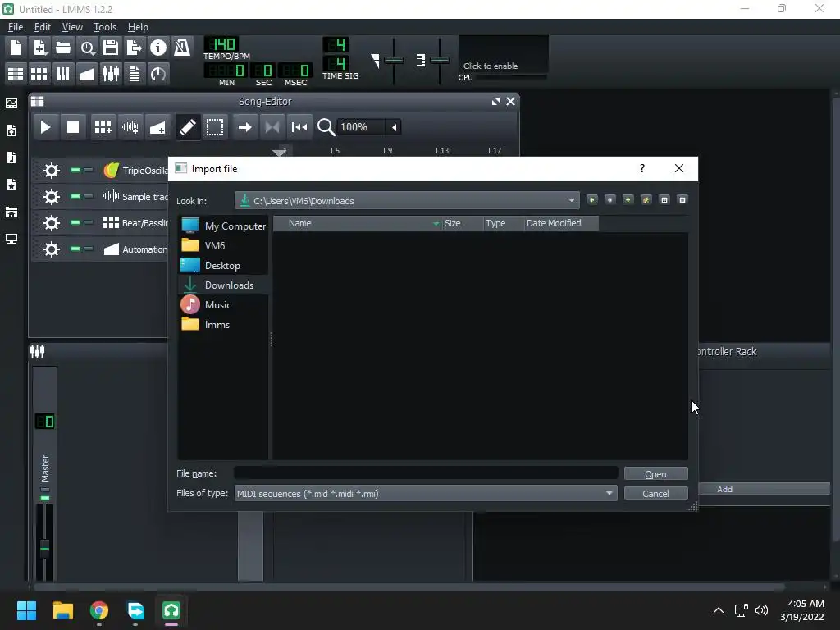Viewport: 840px width, 630px height.
Task: Go back in Import file dialog
Action: [x=592, y=200]
